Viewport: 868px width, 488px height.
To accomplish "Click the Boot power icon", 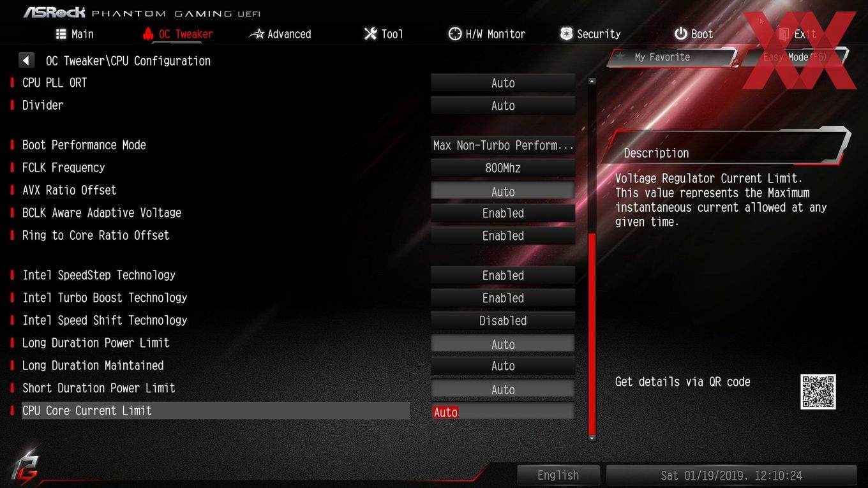I will (x=681, y=34).
